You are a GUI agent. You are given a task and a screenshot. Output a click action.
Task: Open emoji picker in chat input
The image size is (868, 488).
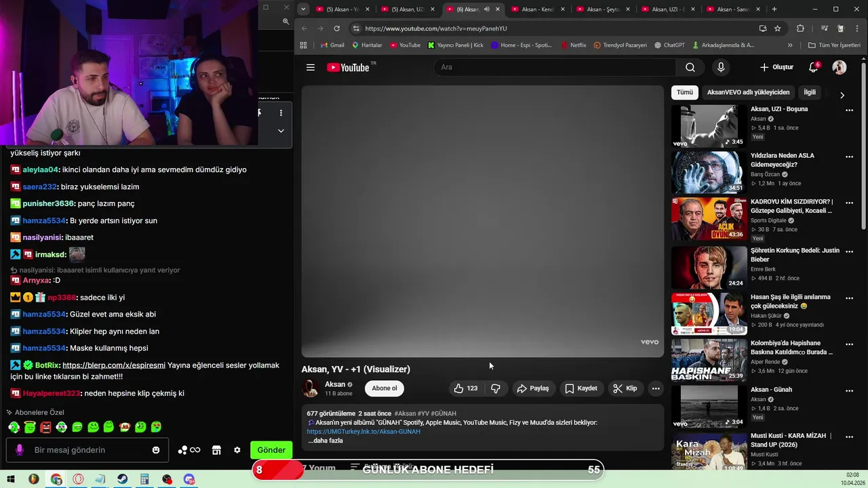(156, 450)
